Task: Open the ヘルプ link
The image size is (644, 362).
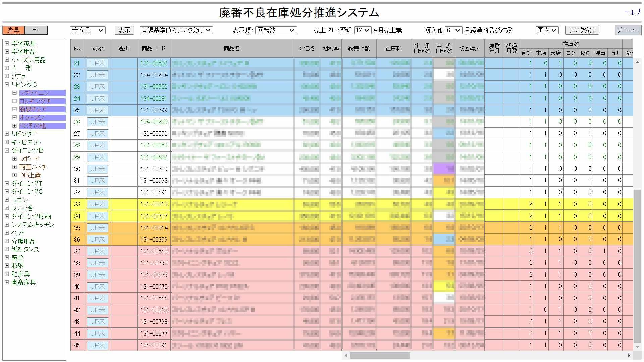Action: pos(632,12)
